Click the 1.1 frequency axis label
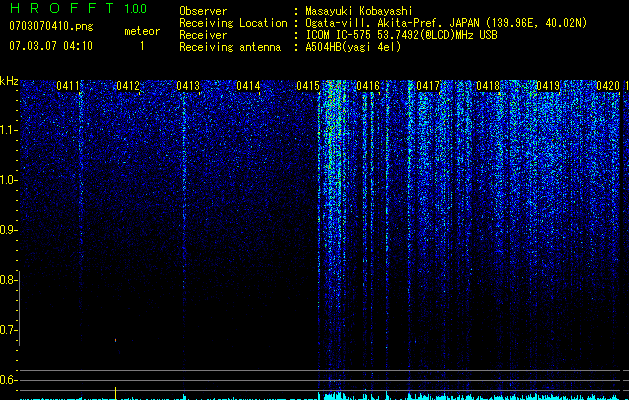Screen dimensions: 629x400 [x=7, y=130]
